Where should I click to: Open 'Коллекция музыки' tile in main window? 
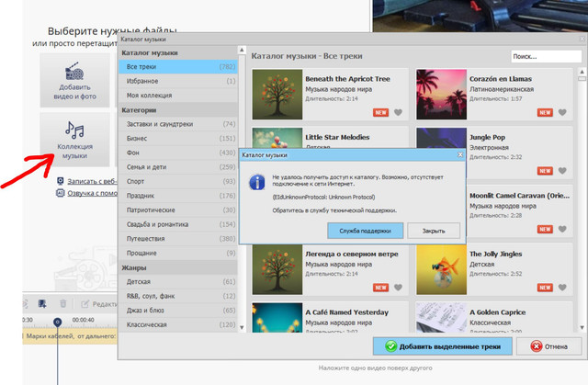pos(74,140)
